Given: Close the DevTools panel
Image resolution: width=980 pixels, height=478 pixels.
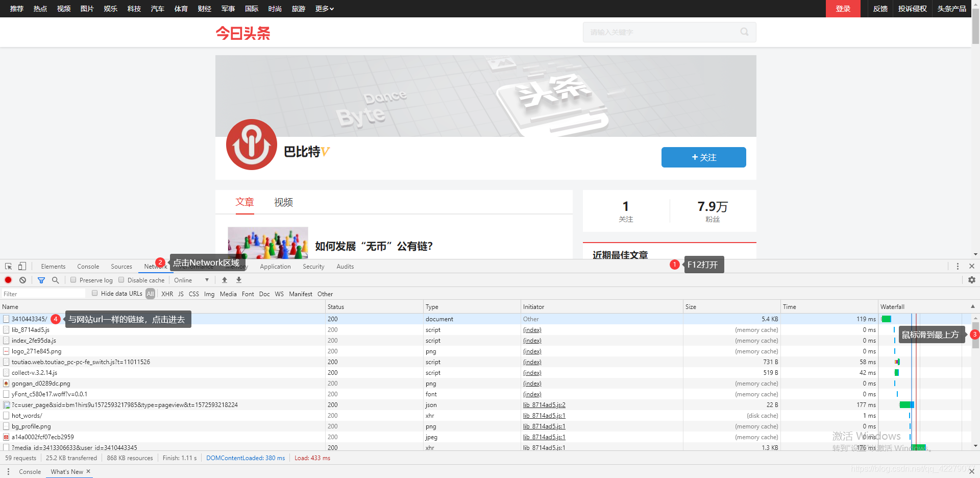Looking at the screenshot, I should pos(972,267).
